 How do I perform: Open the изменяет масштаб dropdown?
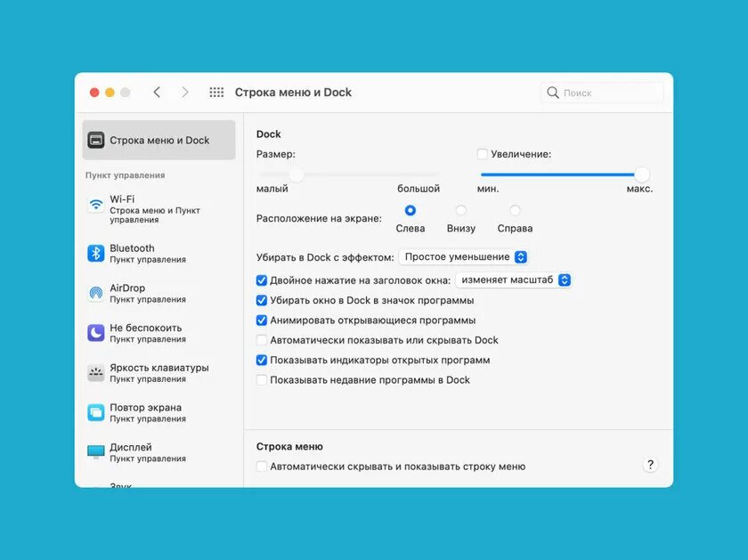pos(513,280)
